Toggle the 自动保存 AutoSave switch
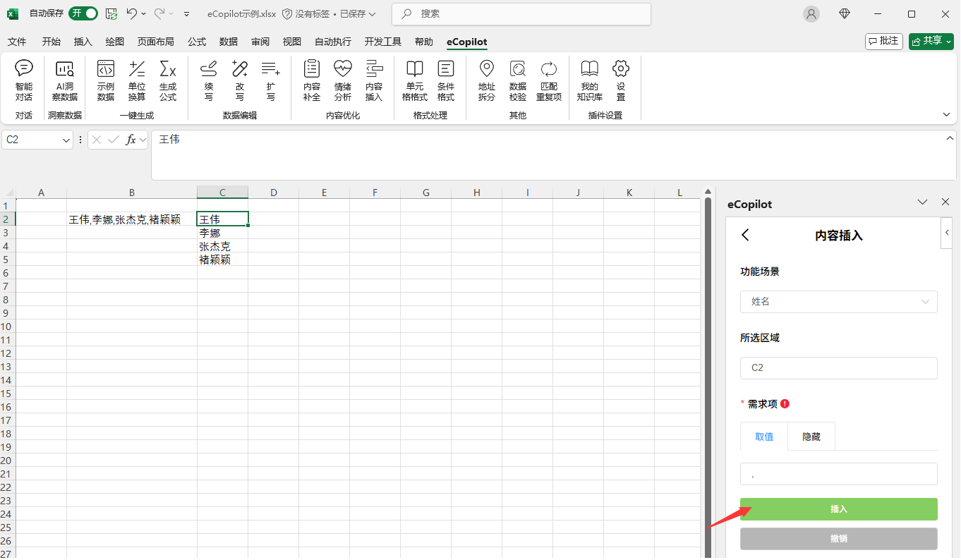961x560 pixels. tap(83, 13)
